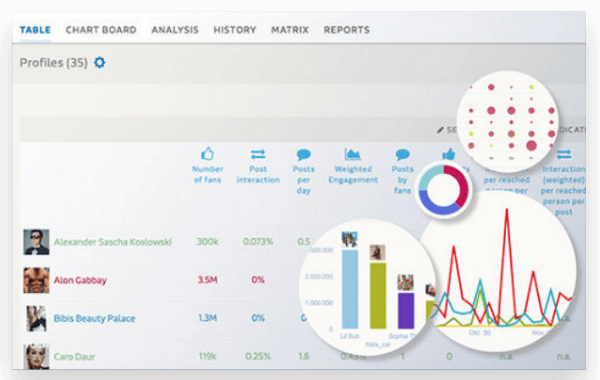Open the Profiles settings gear icon
Screen dimensions: 600x380
(x=99, y=62)
